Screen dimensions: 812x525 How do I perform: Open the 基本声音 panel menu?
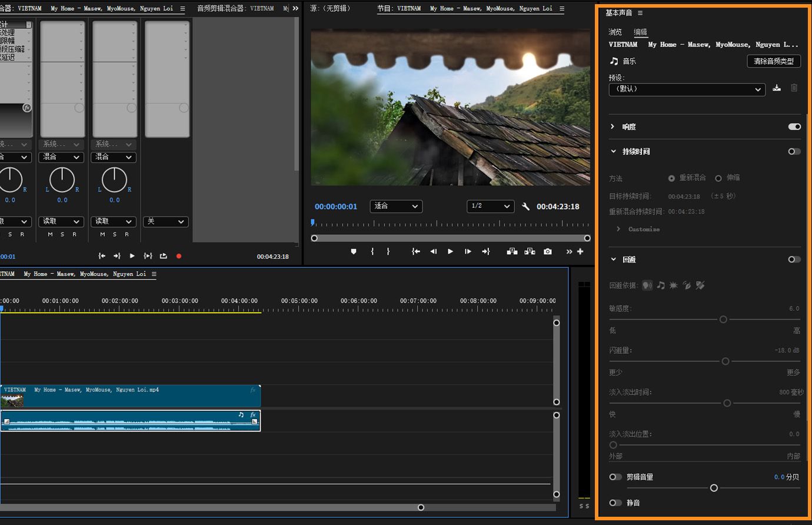click(x=640, y=13)
